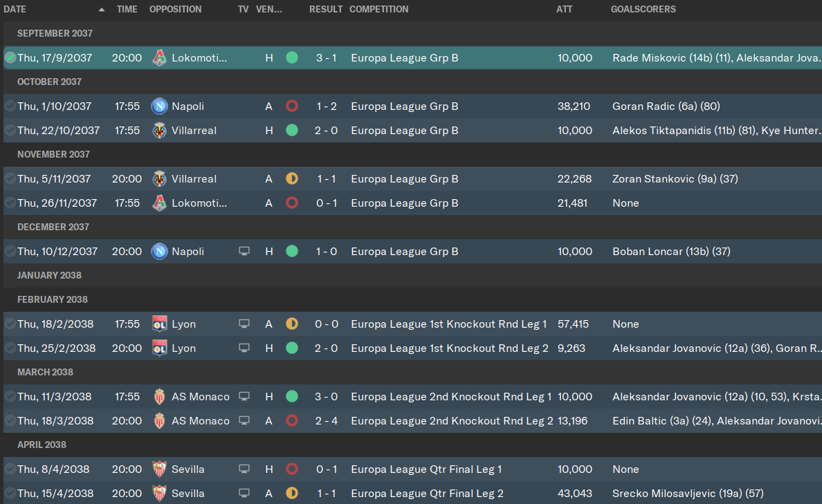Open the 3 - 1 result against Lokomotiv

[326, 57]
